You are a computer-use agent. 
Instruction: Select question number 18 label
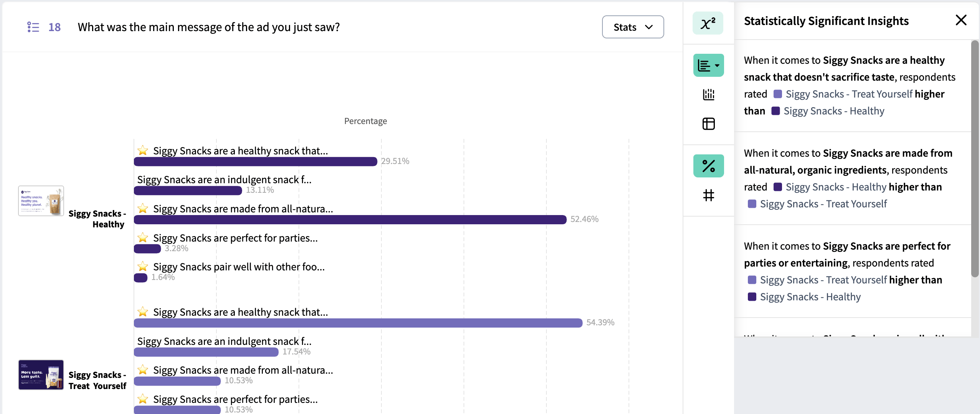coord(54,27)
